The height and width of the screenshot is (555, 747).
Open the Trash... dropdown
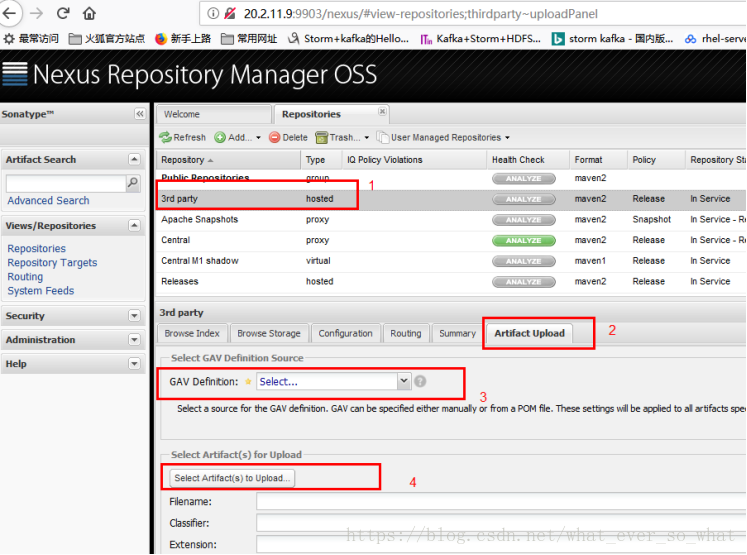tap(343, 137)
